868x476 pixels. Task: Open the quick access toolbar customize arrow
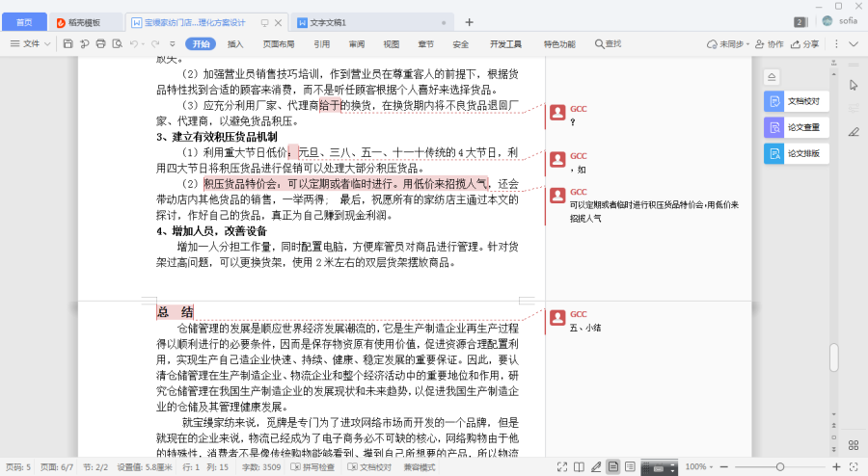point(173,43)
